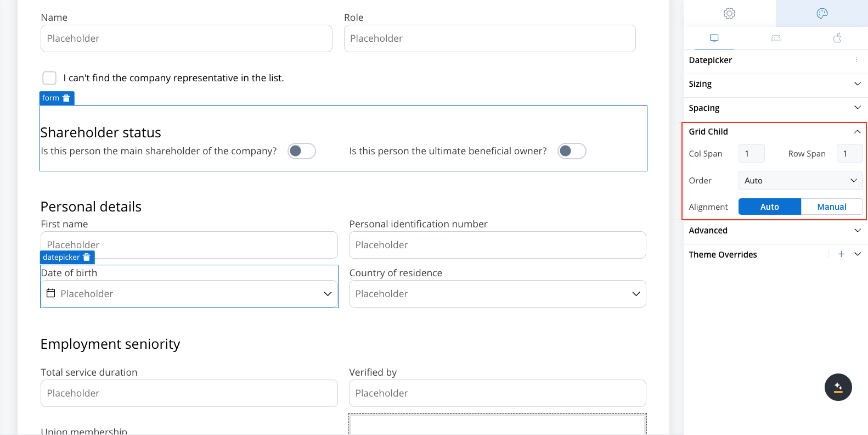This screenshot has width=868, height=435.
Task: Set Alignment to Manual
Action: 832,207
